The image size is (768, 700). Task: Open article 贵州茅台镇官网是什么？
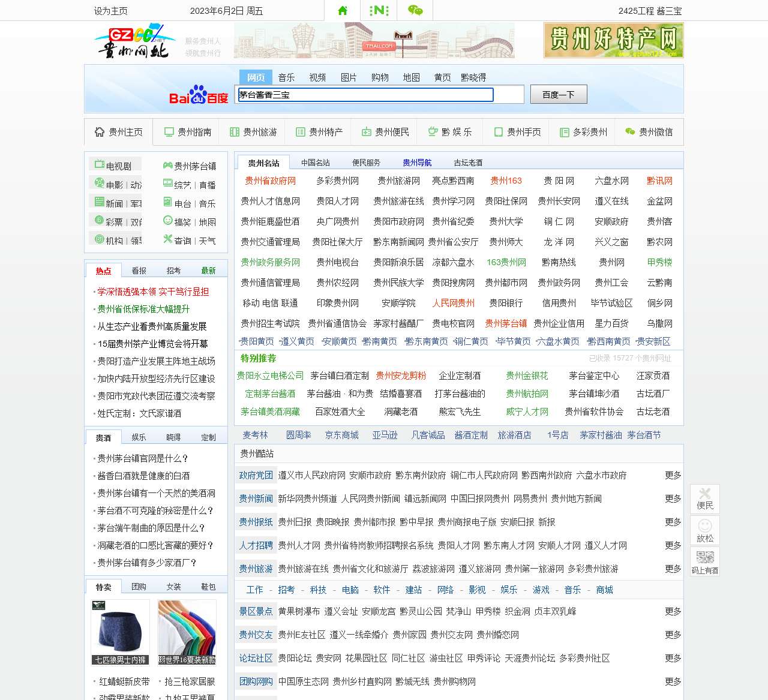click(x=143, y=458)
